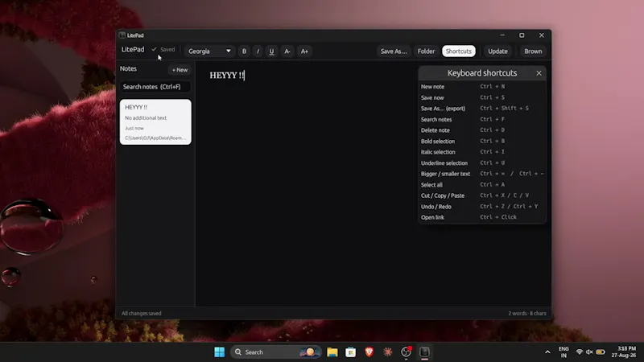644x362 pixels.
Task: Toggle underline formatting with the U button
Action: 271,51
